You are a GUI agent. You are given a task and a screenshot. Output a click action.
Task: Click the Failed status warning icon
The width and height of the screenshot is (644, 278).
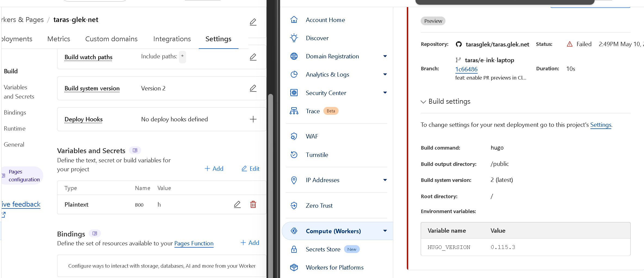point(570,44)
